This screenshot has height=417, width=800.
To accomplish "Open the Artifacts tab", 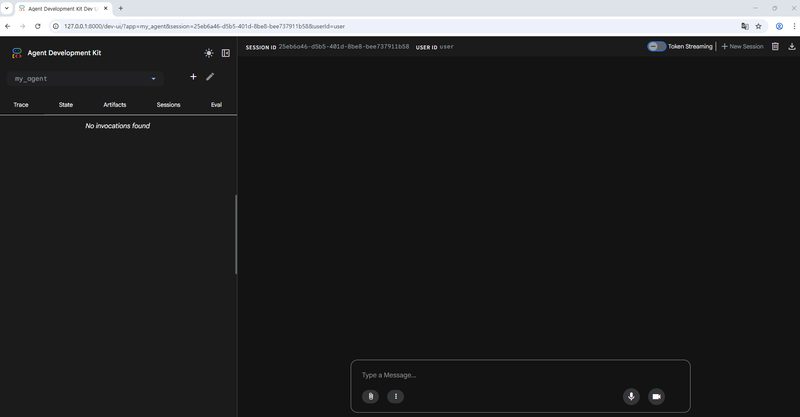I will [x=115, y=105].
